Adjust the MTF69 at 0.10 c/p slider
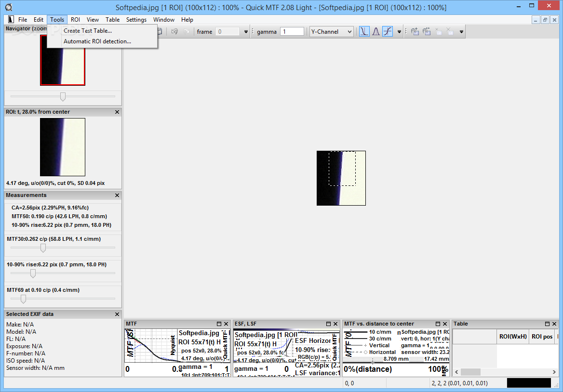 point(23,299)
